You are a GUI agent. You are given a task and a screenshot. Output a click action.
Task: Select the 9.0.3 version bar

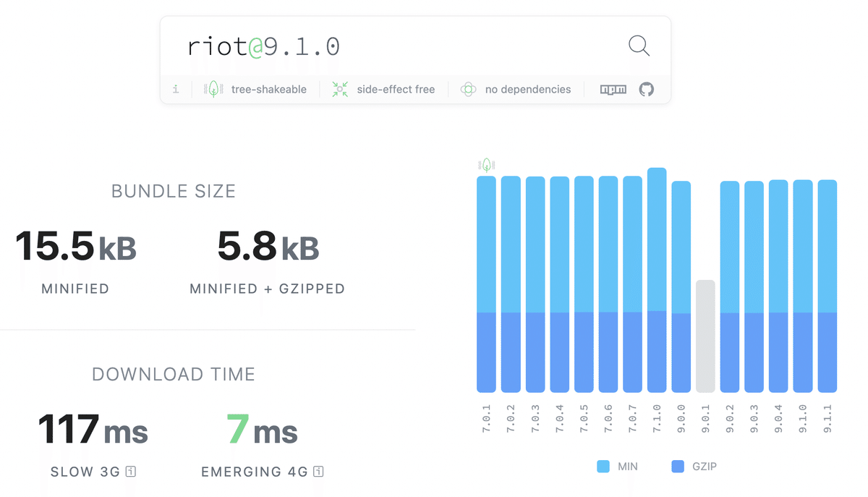coord(754,286)
